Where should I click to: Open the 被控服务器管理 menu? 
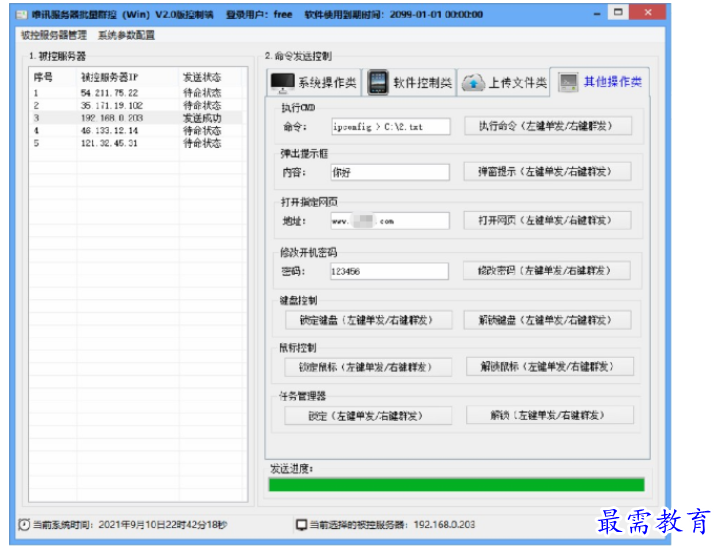[x=54, y=35]
